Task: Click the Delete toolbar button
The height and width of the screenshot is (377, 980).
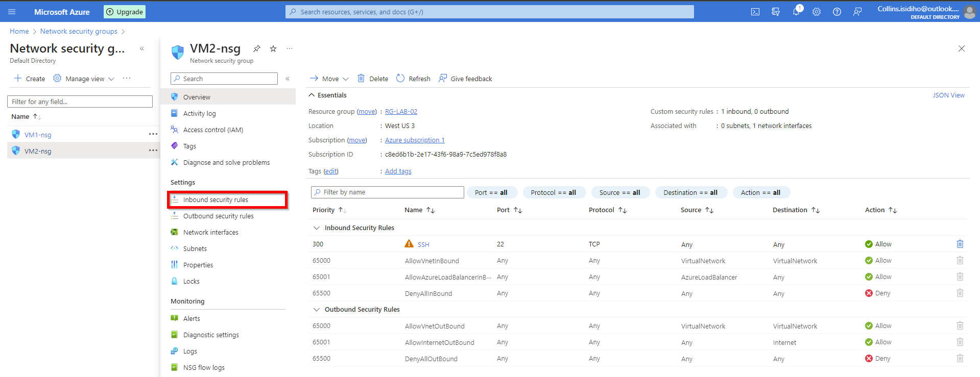Action: point(373,79)
